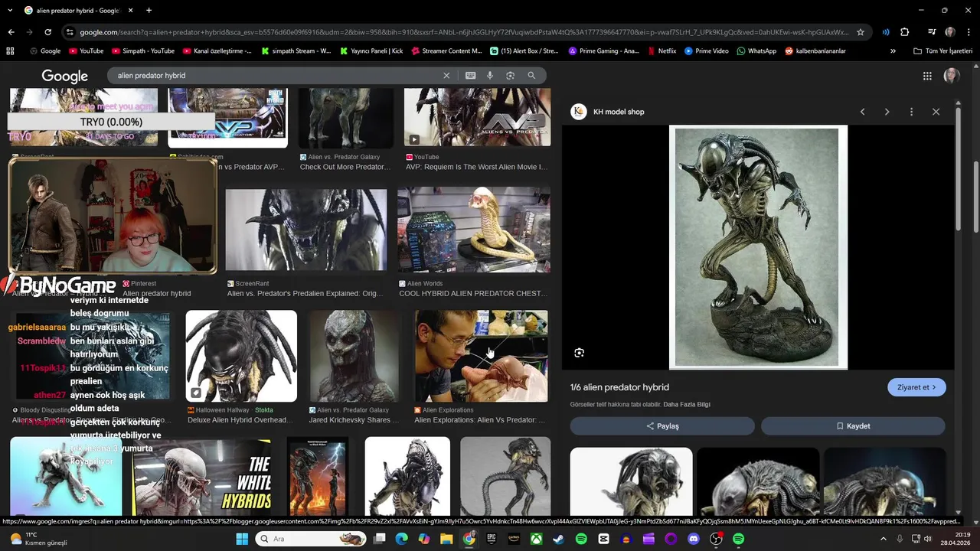Open the on-screen keyboard input tool
980x551 pixels.
(470, 76)
